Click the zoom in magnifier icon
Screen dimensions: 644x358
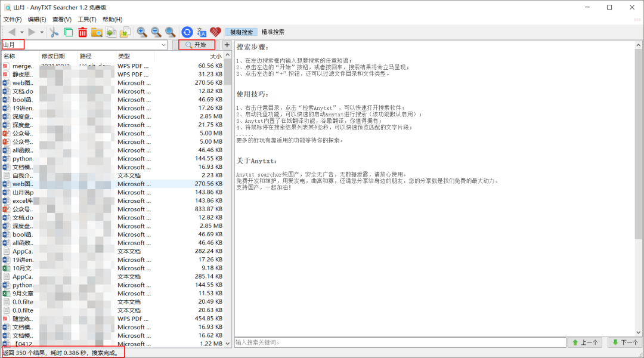click(x=142, y=32)
